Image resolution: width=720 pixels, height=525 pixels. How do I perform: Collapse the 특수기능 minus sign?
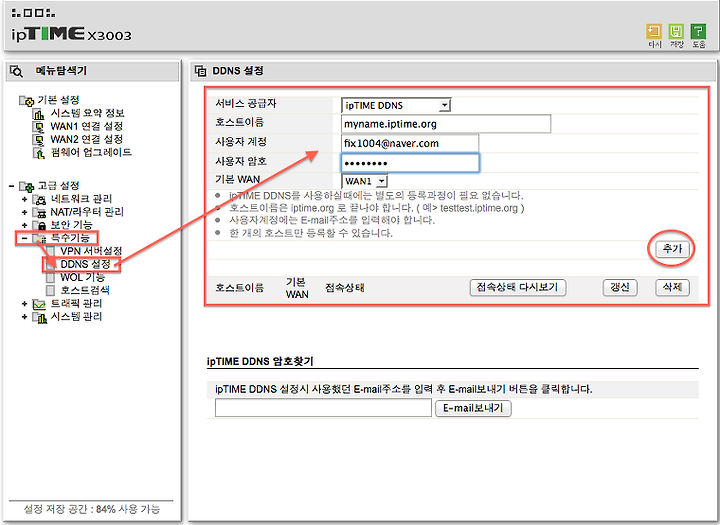(24, 238)
